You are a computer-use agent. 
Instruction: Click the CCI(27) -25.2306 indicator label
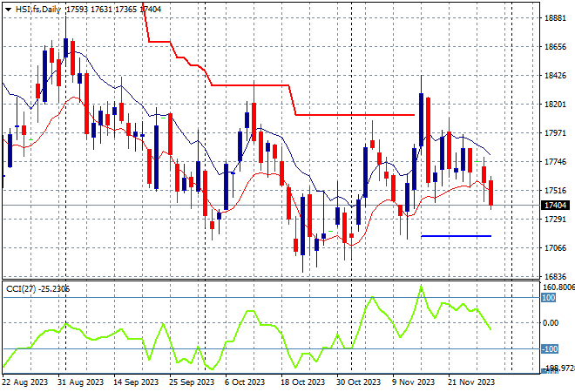coord(37,289)
